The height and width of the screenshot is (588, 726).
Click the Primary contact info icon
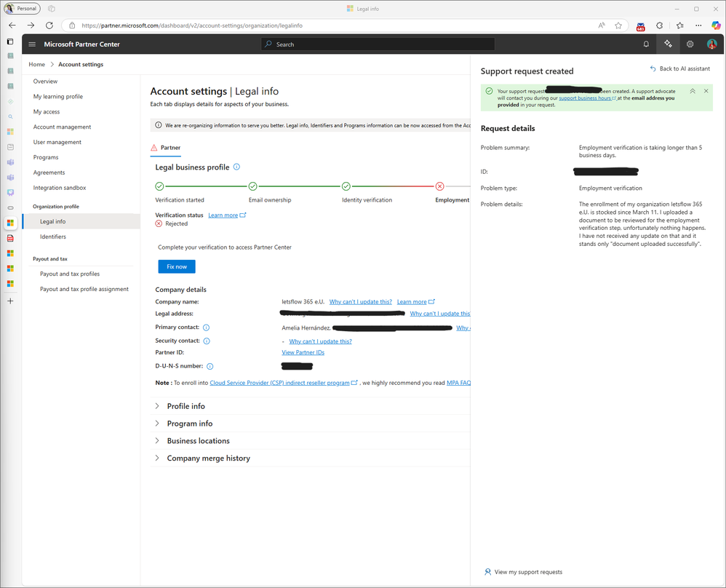(x=207, y=327)
